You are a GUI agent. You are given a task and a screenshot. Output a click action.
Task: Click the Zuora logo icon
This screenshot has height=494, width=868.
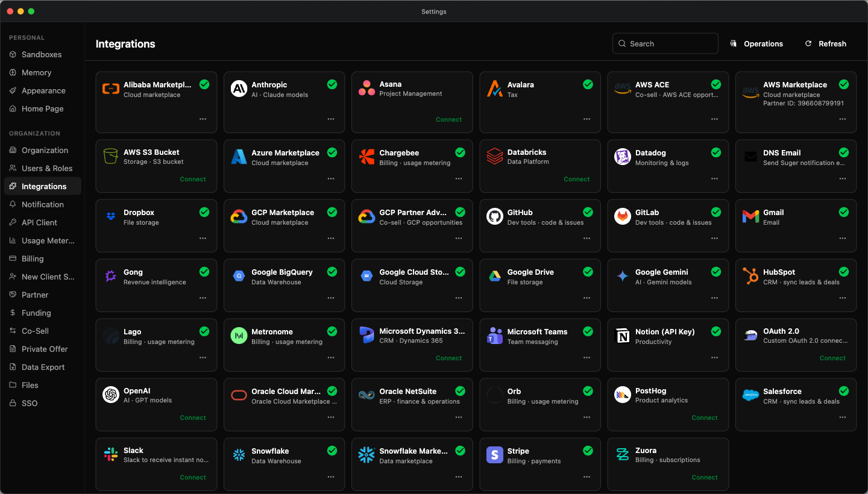(x=623, y=454)
